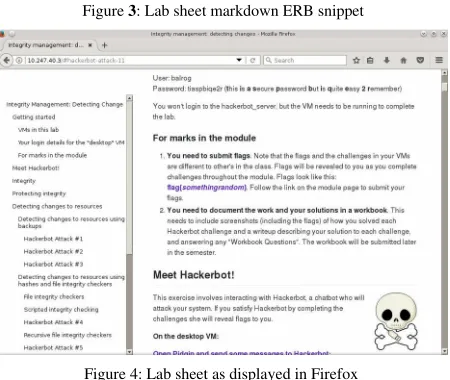Viewport: 450px width, 380px height.
Task: Jump to VMs in this lab
Action: point(38,130)
